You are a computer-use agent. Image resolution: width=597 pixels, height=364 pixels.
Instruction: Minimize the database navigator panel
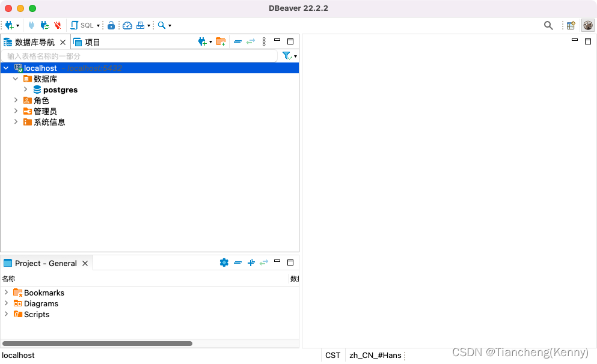[277, 40]
